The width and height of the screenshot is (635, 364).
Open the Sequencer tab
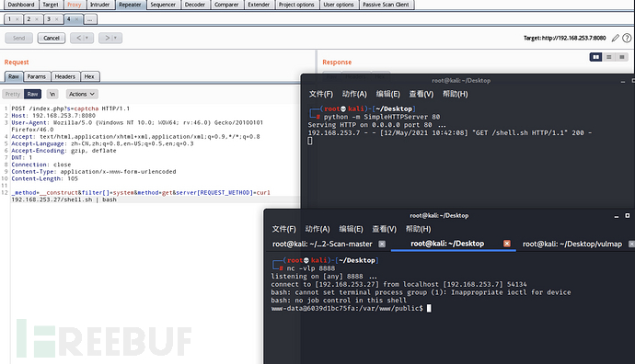[163, 5]
